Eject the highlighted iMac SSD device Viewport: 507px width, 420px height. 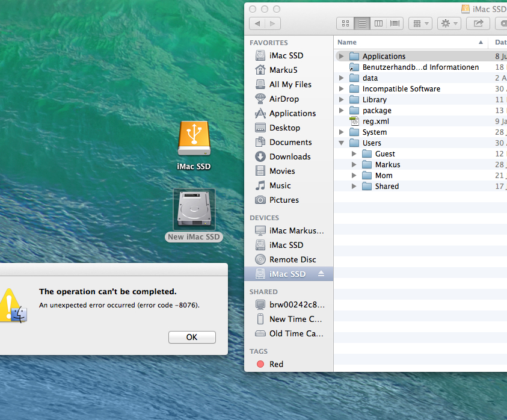click(321, 274)
